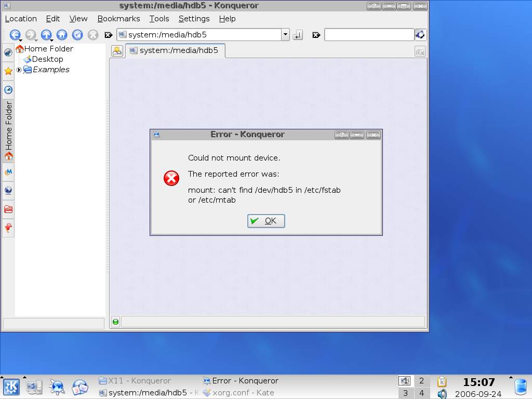Switch to xorg.conf - Kate taskbar window
This screenshot has height=399, width=532.
[x=239, y=393]
